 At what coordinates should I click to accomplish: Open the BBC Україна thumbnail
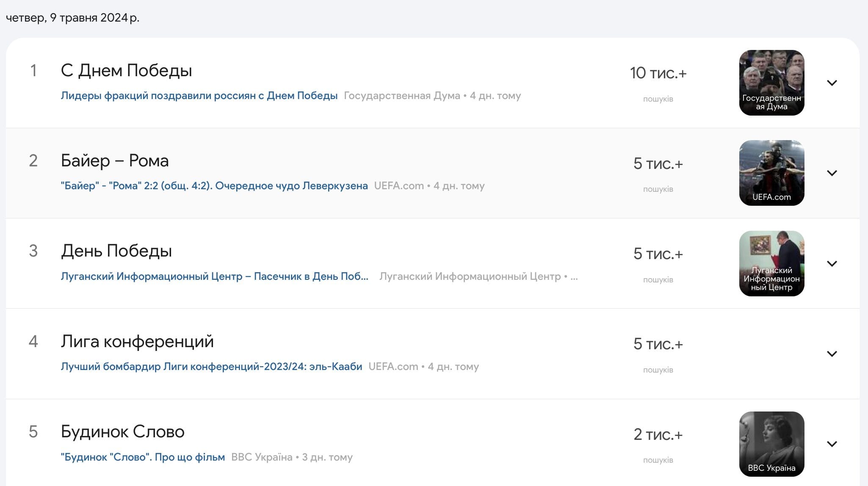point(771,444)
